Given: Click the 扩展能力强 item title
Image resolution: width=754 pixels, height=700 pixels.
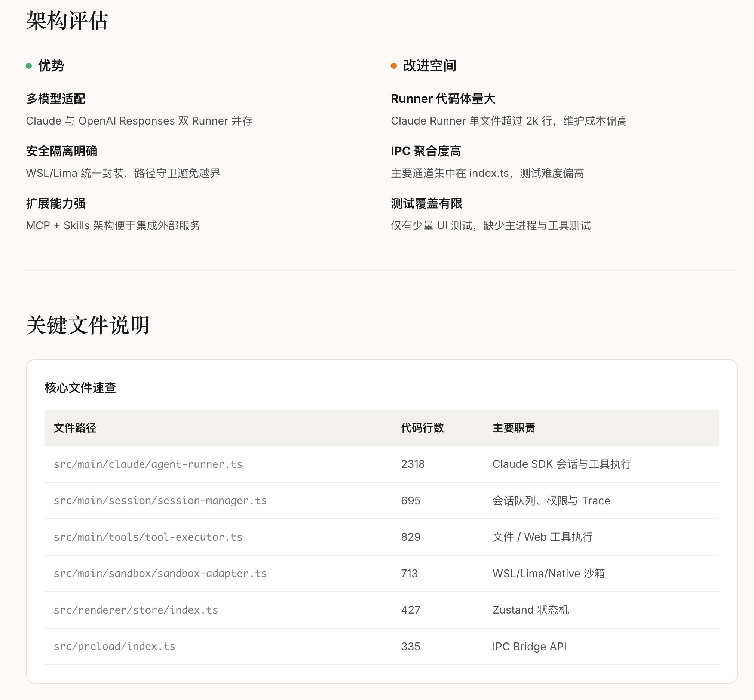Looking at the screenshot, I should (x=56, y=203).
